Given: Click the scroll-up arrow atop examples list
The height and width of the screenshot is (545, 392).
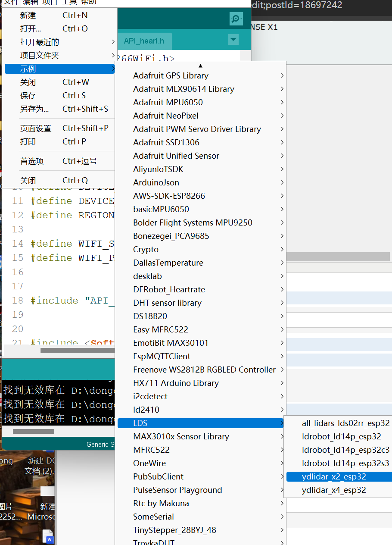Looking at the screenshot, I should (200, 66).
